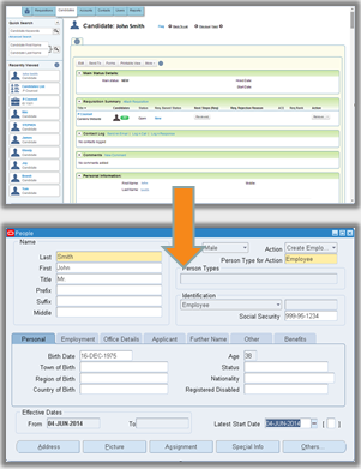Collapse the Start Status Details section
The width and height of the screenshot is (361, 469).
click(79, 73)
